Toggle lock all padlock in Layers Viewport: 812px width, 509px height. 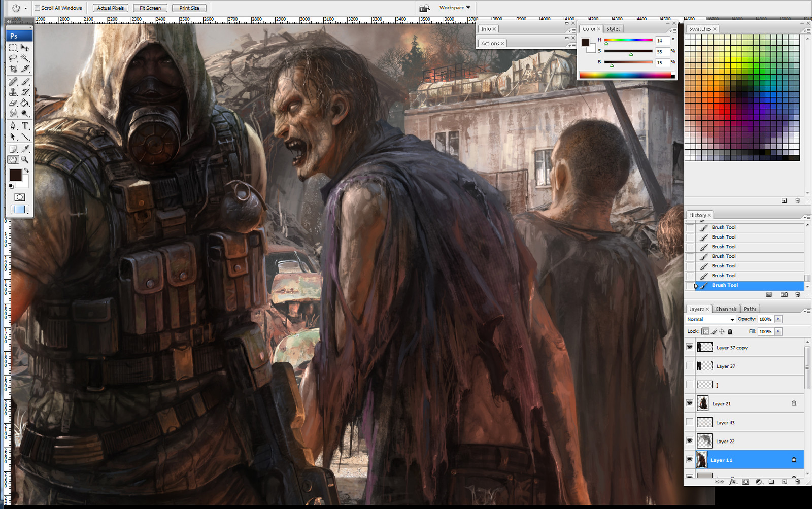click(730, 331)
